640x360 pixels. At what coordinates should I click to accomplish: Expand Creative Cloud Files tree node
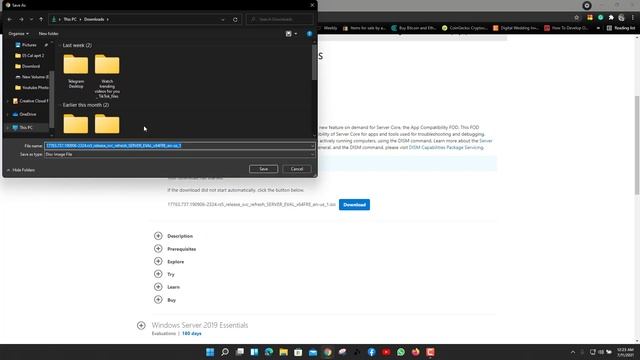tap(7, 101)
